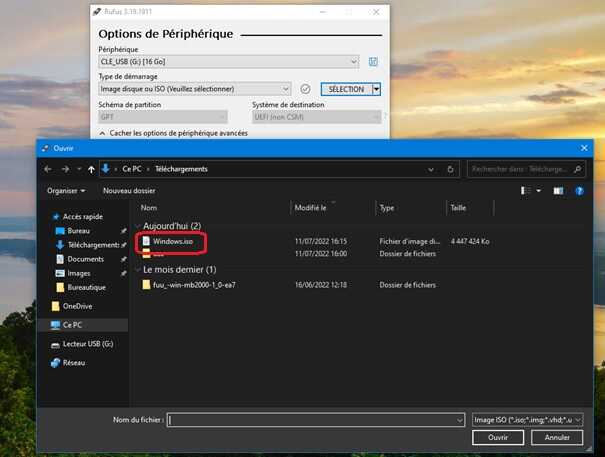Click the checkmark hash verification icon in Rufus
This screenshot has width=605, height=457.
coord(305,89)
